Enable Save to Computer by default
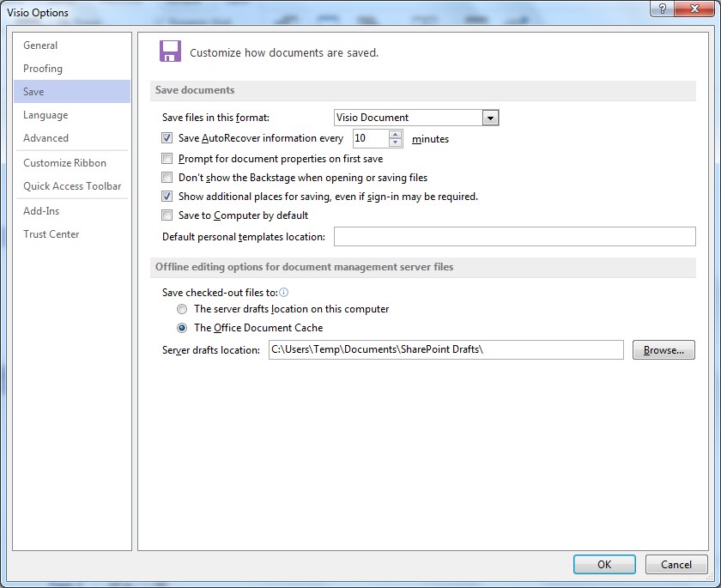Image resolution: width=721 pixels, height=588 pixels. coord(167,215)
